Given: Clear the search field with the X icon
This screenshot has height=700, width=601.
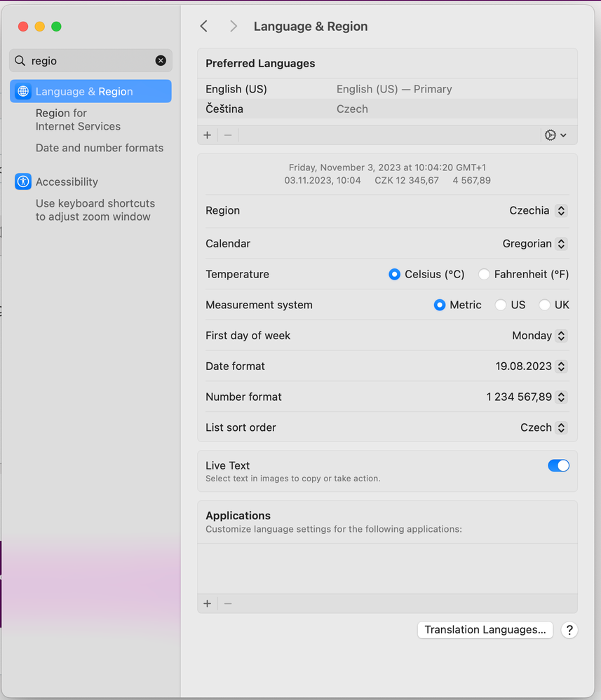Looking at the screenshot, I should [x=161, y=60].
